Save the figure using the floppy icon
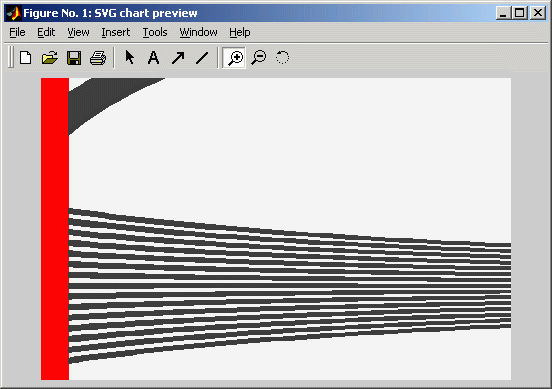This screenshot has height=389, width=552. (x=74, y=58)
